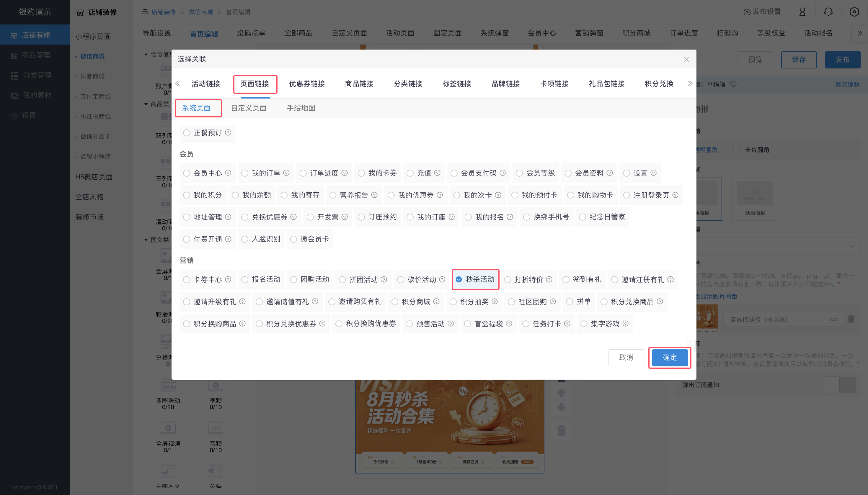868x495 pixels.
Task: Click the help icon next to 砍价活动
Action: [442, 279]
